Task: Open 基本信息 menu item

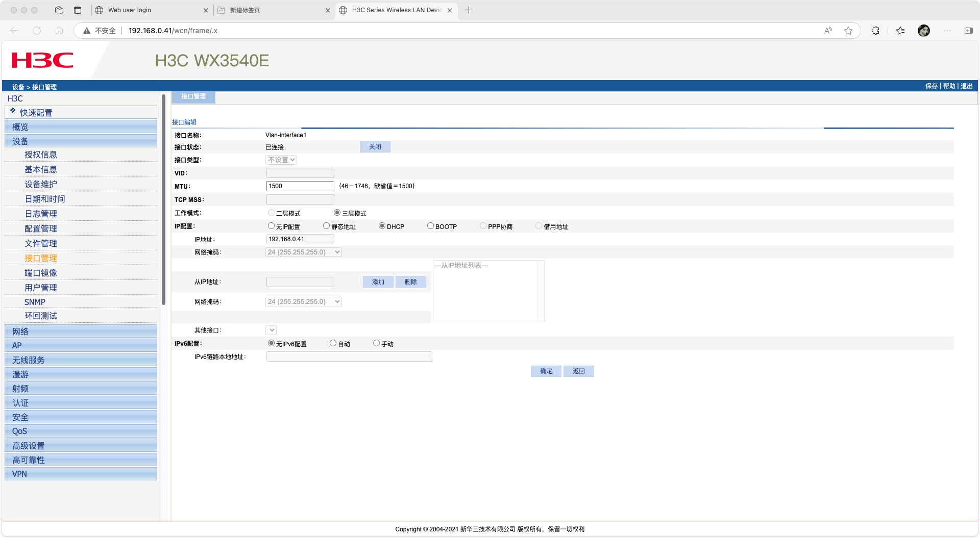Action: (41, 170)
